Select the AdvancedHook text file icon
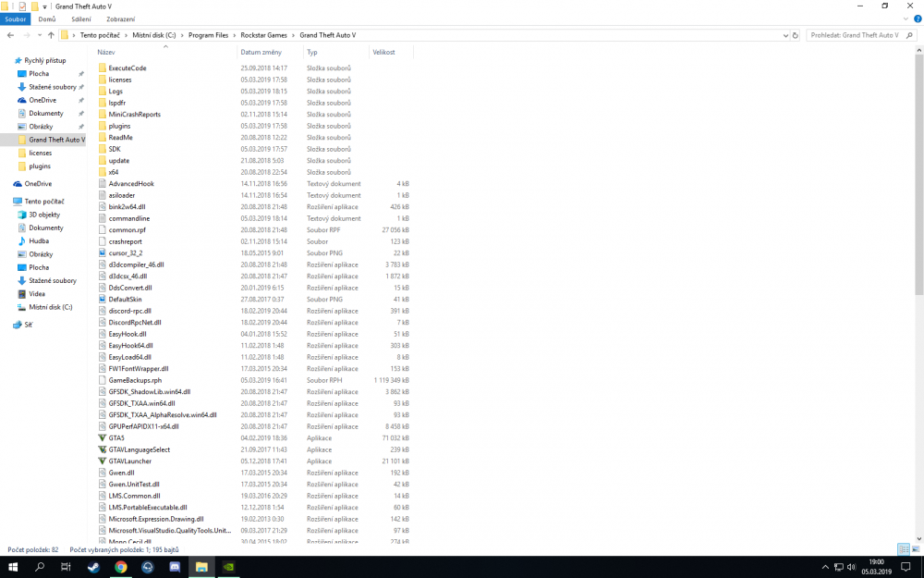This screenshot has height=578, width=924. click(x=102, y=183)
